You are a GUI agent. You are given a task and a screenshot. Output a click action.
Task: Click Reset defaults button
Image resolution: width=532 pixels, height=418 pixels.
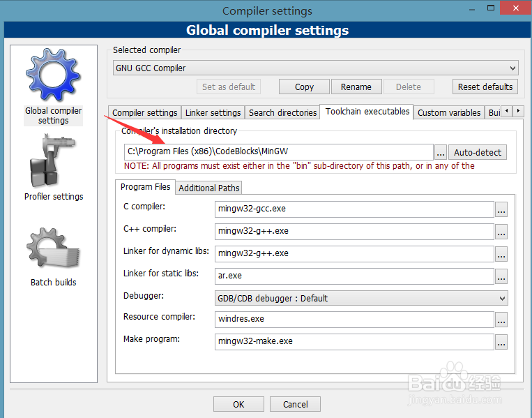[485, 87]
